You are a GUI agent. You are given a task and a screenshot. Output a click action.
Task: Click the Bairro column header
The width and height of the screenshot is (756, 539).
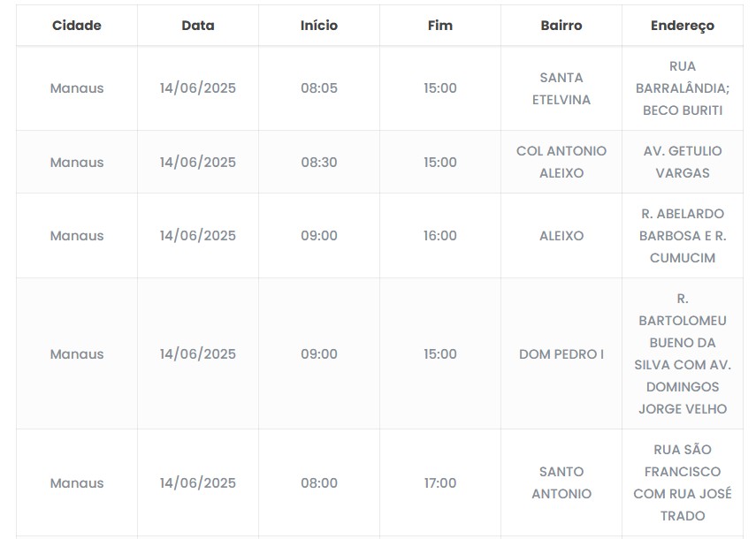click(x=561, y=26)
